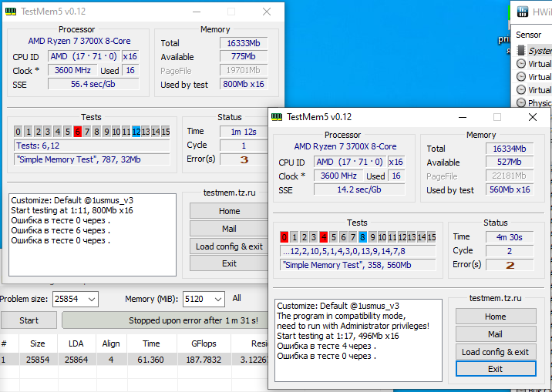552x392 pixels.
Task: Click Exit button in front TestMem5
Action: click(x=496, y=369)
